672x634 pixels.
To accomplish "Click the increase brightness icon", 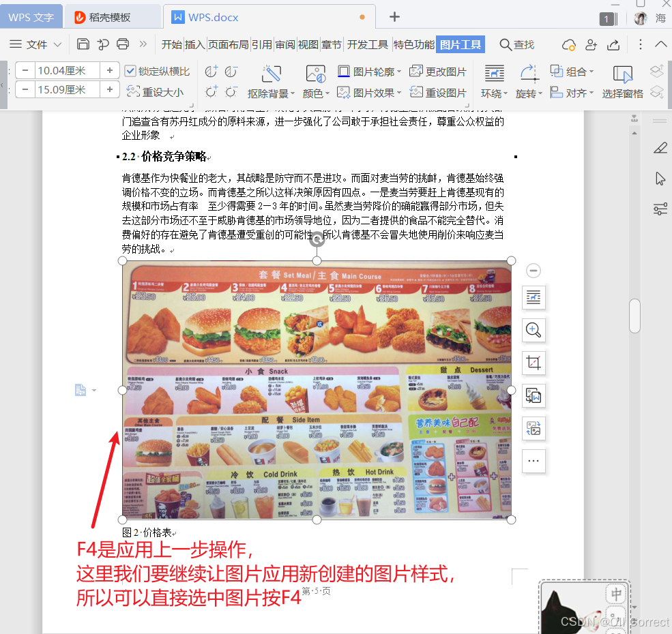I will tap(211, 92).
